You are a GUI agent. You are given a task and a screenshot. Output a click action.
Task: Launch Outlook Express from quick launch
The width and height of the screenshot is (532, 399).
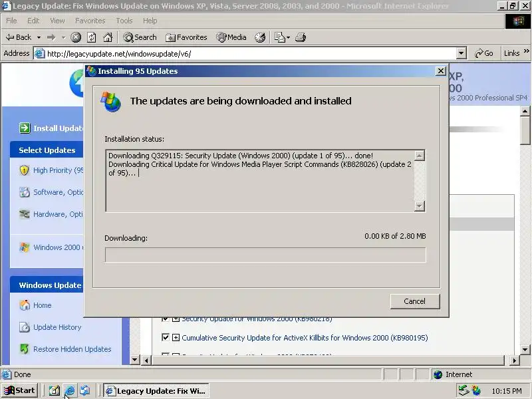85,391
